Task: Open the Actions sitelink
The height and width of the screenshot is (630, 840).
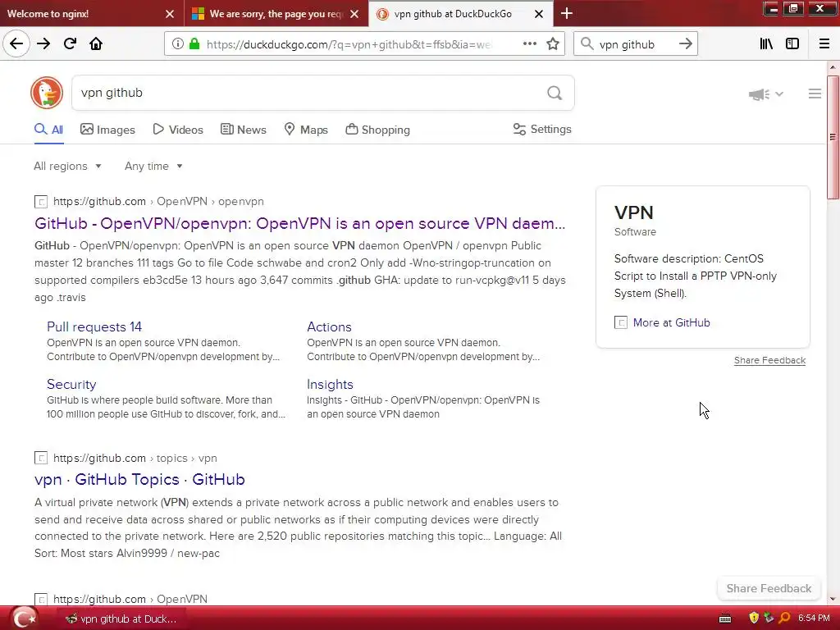Action: click(x=329, y=326)
